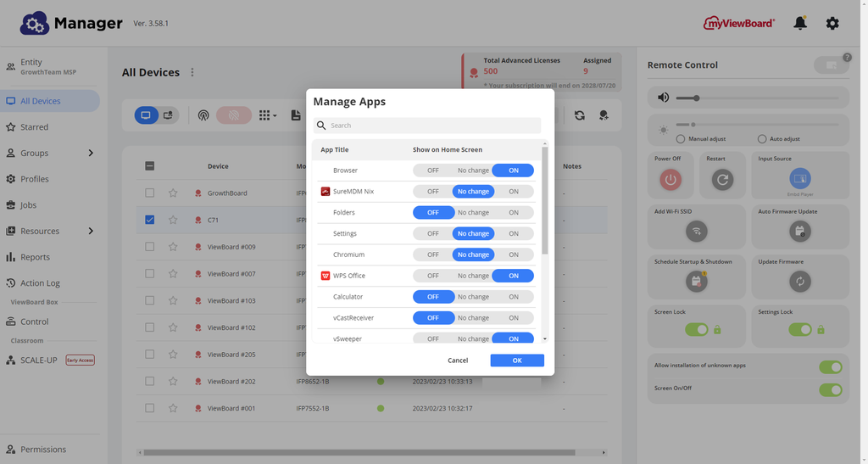
Task: Go to the Profiles section
Action: [x=35, y=179]
